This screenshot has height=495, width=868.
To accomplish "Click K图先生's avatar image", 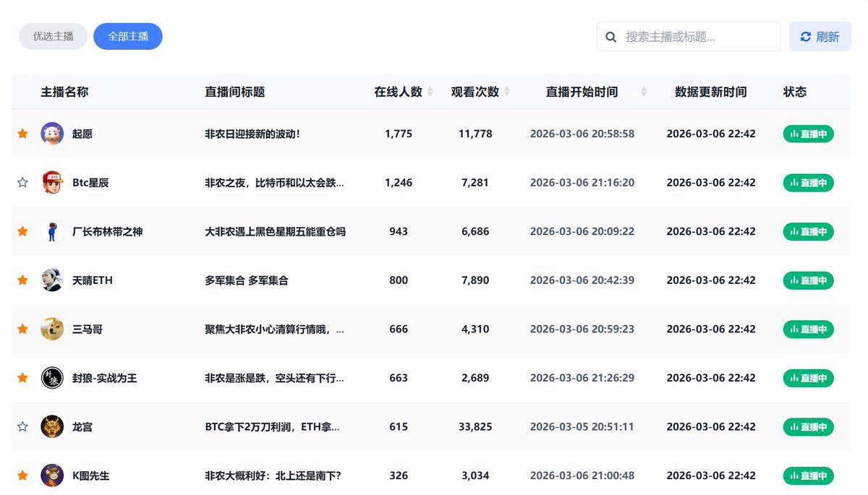I will (51, 475).
